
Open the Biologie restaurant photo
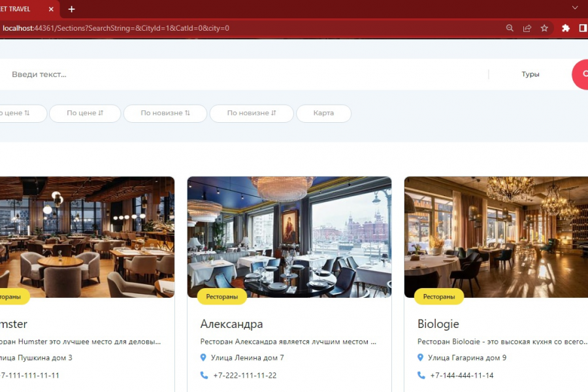496,237
